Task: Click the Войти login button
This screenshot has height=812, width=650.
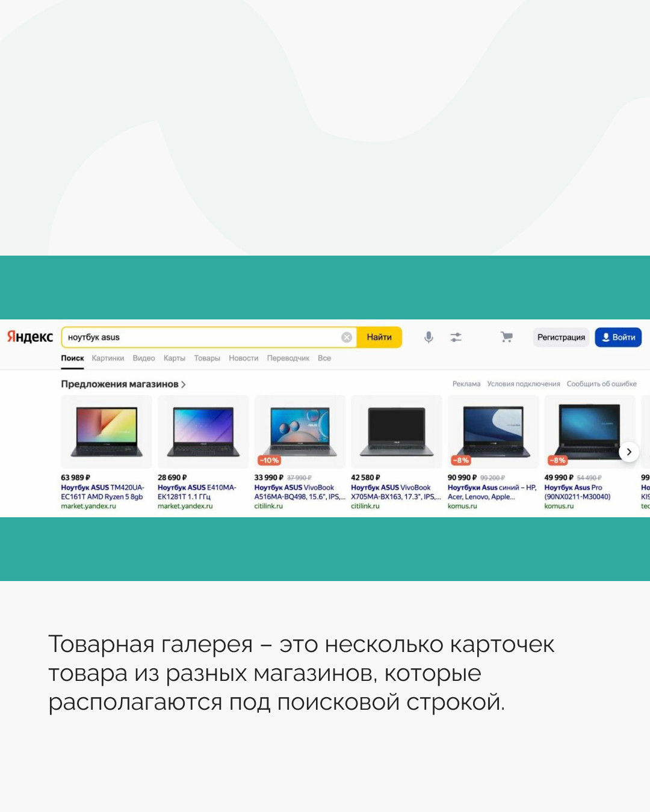Action: tap(619, 337)
